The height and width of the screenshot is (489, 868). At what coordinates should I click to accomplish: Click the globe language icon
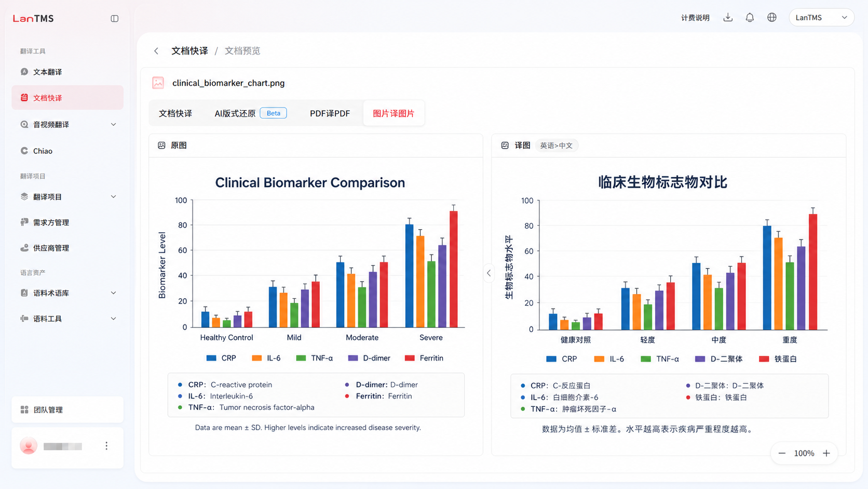772,18
